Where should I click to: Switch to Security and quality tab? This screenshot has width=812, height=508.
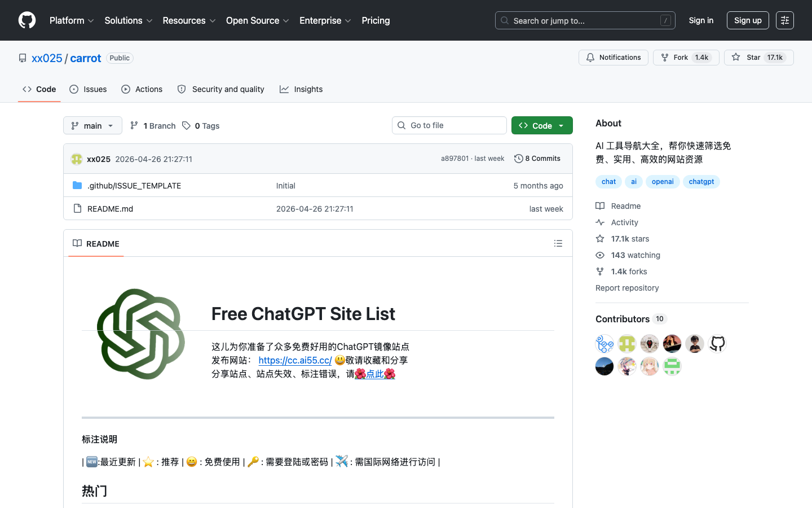tap(220, 89)
